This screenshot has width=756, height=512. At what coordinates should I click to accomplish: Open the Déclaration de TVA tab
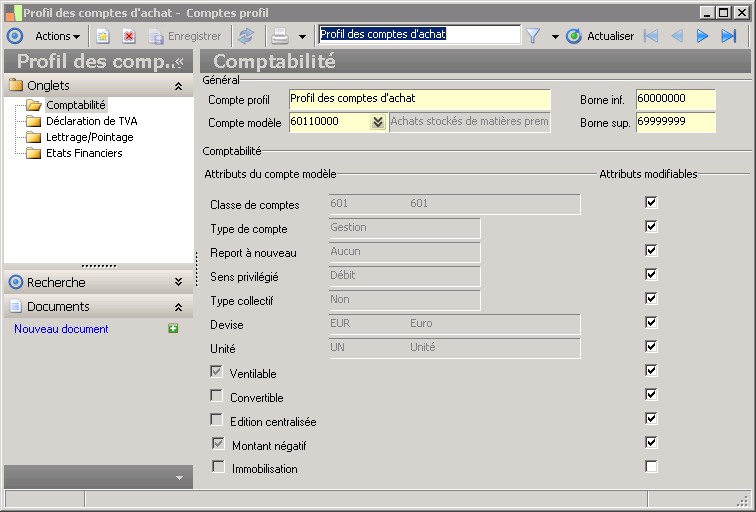click(x=91, y=121)
